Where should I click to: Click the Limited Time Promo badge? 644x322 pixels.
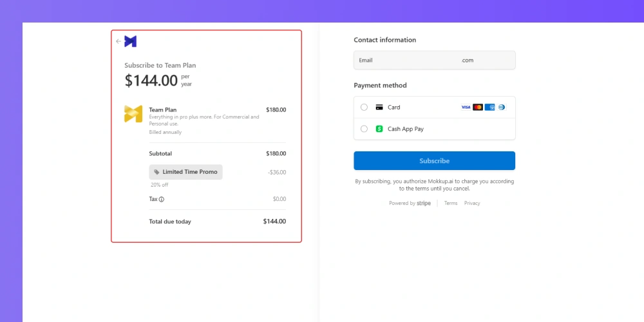[x=185, y=172]
